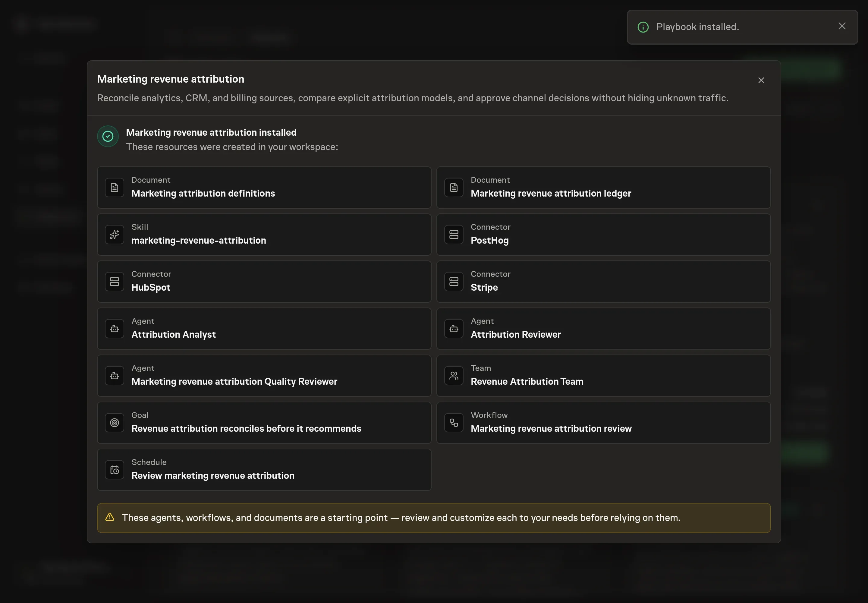Click document icon for Marketing revenue attribution ledger
The image size is (868, 603).
pyautogui.click(x=454, y=188)
